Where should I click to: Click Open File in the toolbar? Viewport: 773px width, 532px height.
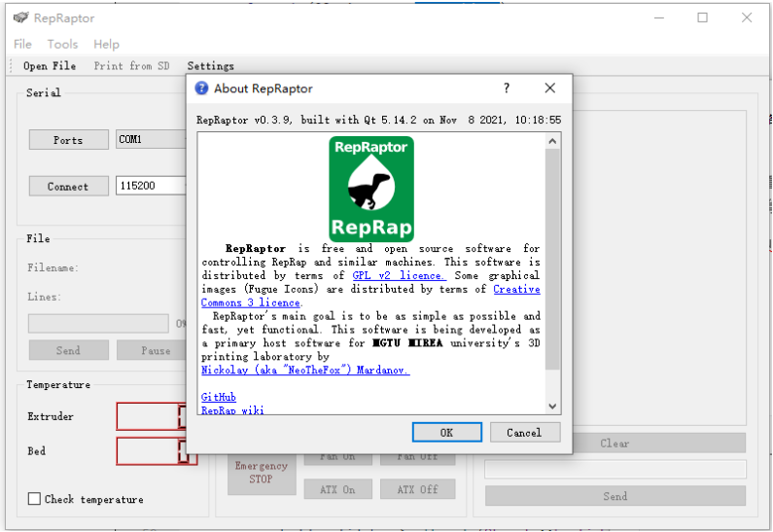tap(50, 66)
